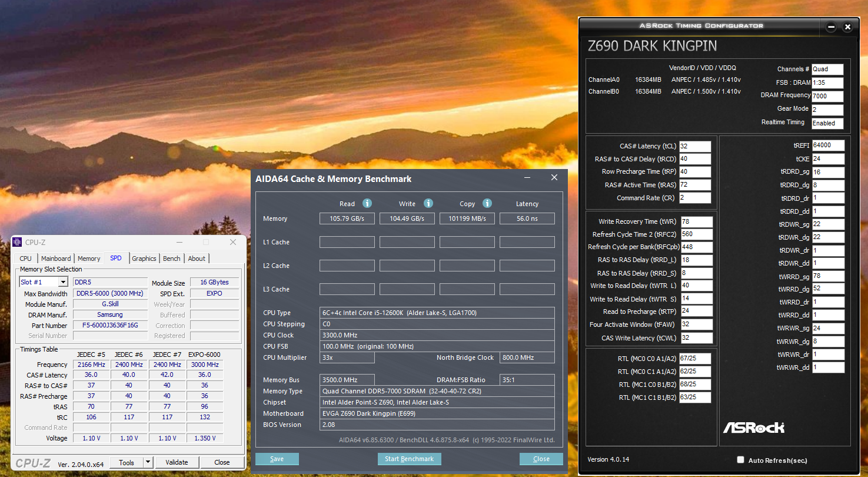Click the Realtime Timing field showing Enabled
This screenshot has height=477, width=868.
pos(827,123)
